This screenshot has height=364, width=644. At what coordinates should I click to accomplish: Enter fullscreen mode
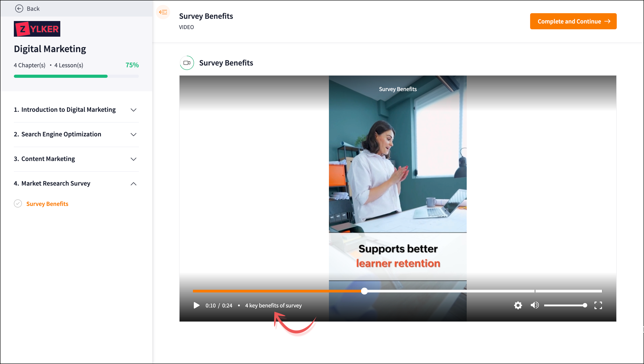(x=598, y=305)
